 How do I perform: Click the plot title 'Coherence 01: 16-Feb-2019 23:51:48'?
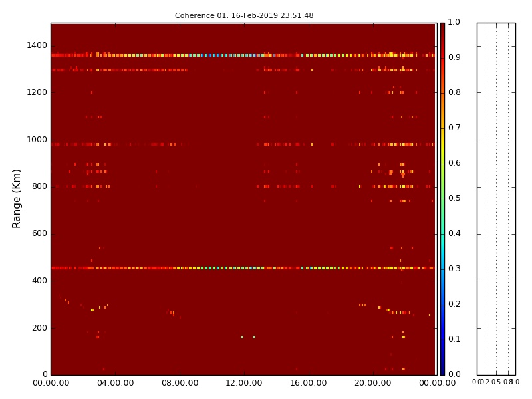click(x=244, y=15)
